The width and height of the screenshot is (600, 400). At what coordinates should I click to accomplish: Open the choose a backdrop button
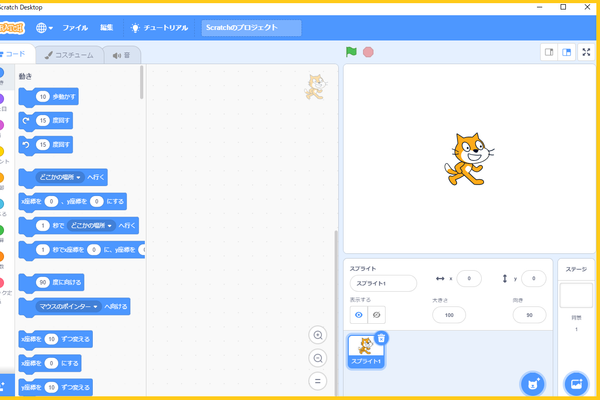coord(576,384)
